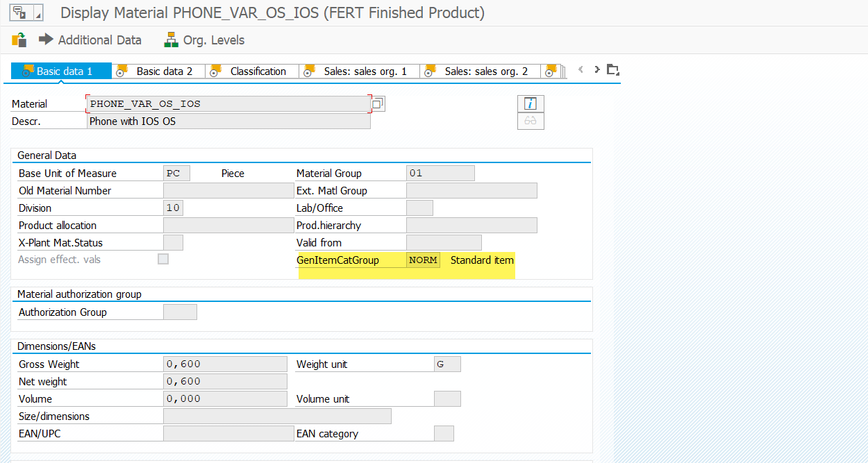The height and width of the screenshot is (463, 868).
Task: Click the orange icon on the unnamed rightmost tab
Action: (x=549, y=70)
